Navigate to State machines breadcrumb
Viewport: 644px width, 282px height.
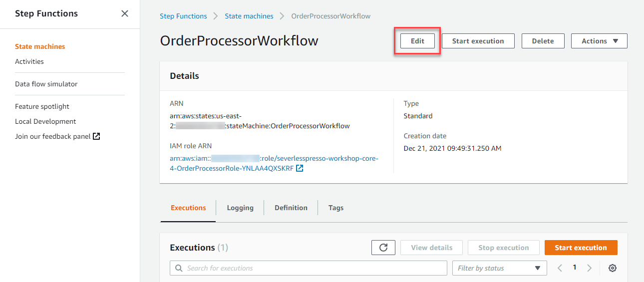(x=249, y=16)
